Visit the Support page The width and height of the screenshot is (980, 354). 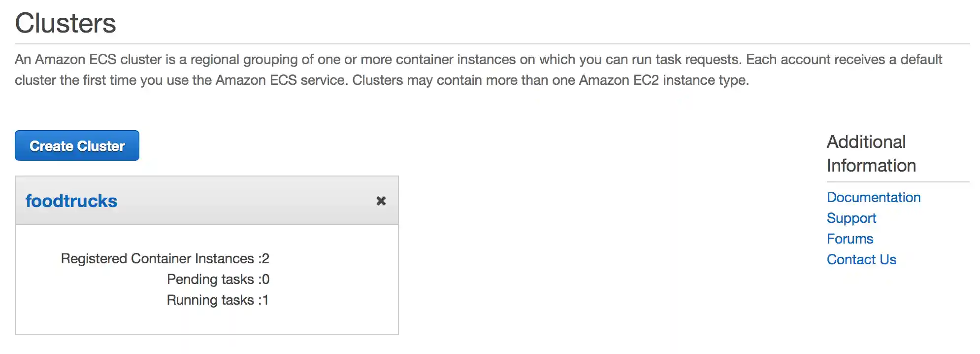(x=851, y=218)
